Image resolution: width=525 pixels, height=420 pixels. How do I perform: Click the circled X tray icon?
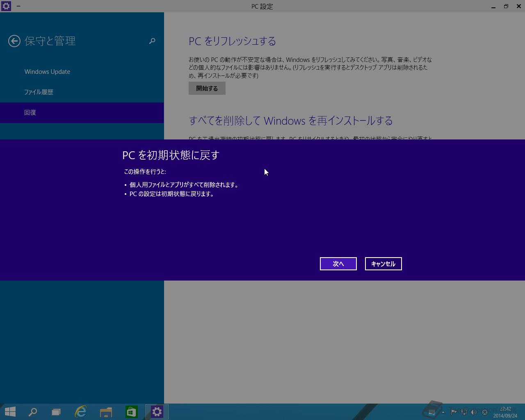point(484,412)
